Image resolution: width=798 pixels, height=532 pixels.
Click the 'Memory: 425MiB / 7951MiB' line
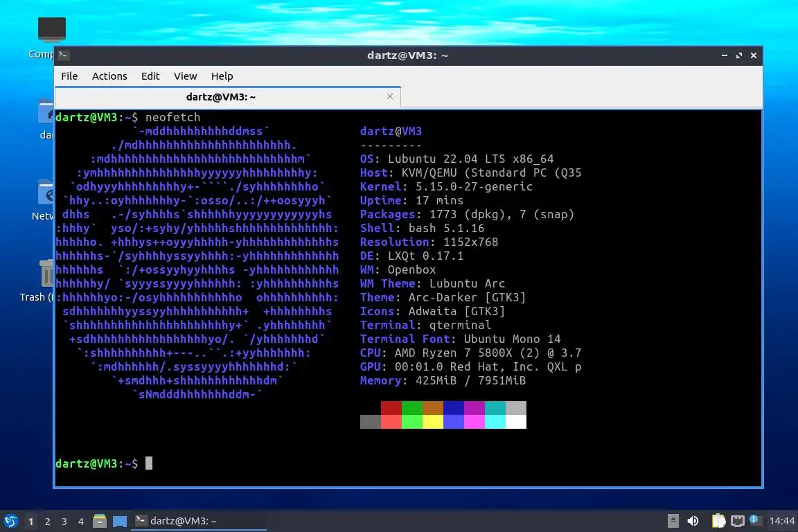[x=443, y=380]
